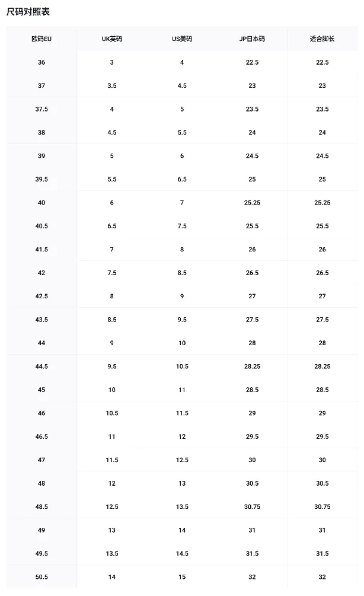Click the US美码 column header
This screenshot has height=596, width=364.
pos(182,39)
